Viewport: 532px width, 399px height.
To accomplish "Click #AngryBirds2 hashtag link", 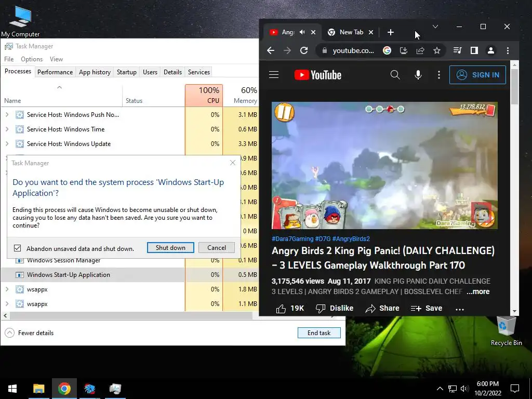I will (x=351, y=239).
